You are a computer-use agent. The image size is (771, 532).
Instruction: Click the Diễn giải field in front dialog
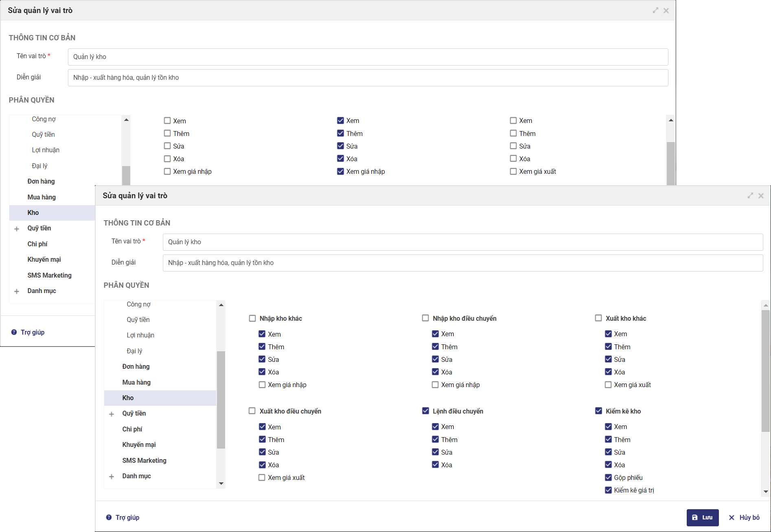462,263
